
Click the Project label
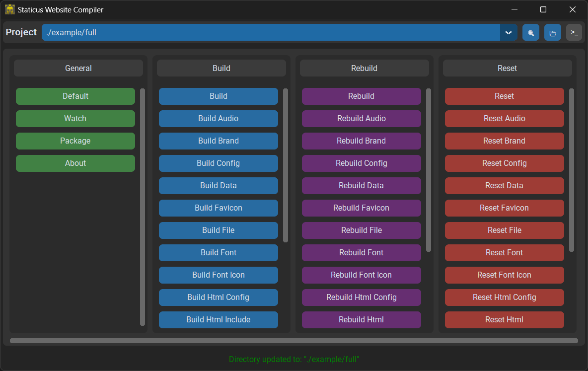pyautogui.click(x=21, y=32)
